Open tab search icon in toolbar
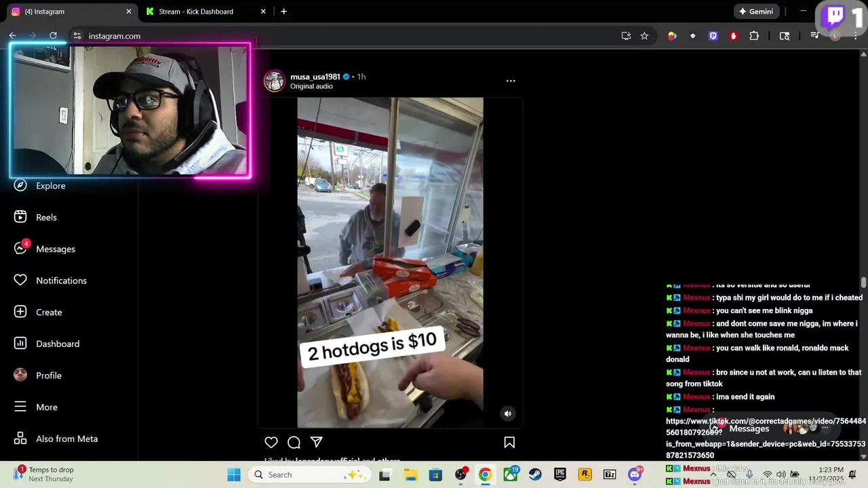This screenshot has height=488, width=868. point(785,36)
